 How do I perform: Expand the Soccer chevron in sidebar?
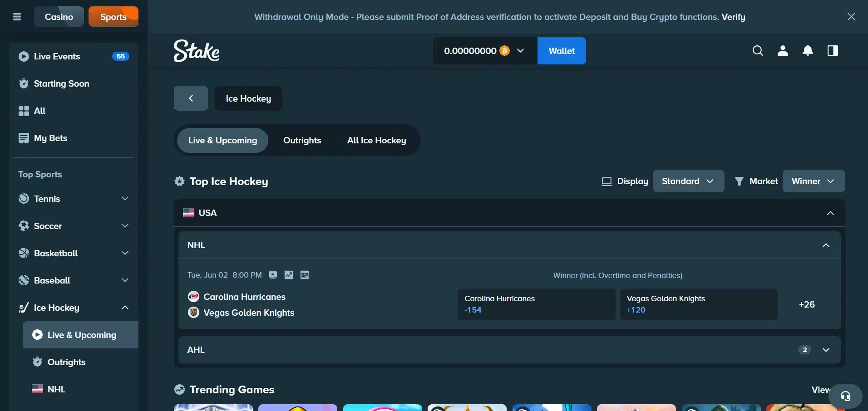click(125, 226)
